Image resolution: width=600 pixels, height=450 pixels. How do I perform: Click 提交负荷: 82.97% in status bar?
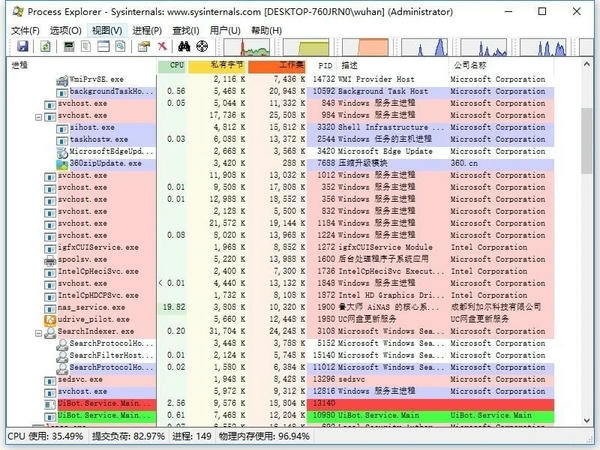coord(128,437)
